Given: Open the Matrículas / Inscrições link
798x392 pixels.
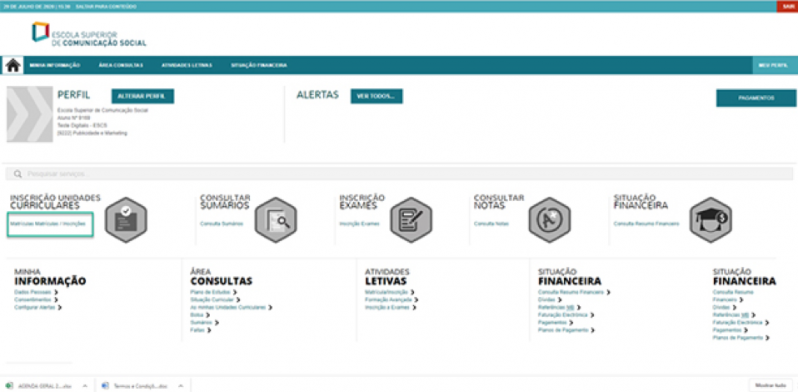Looking at the screenshot, I should click(48, 223).
